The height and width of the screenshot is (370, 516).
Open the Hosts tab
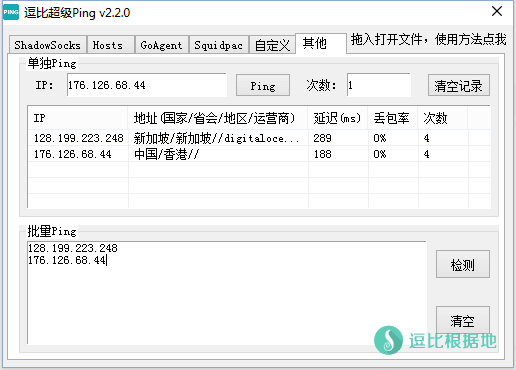[x=111, y=45]
